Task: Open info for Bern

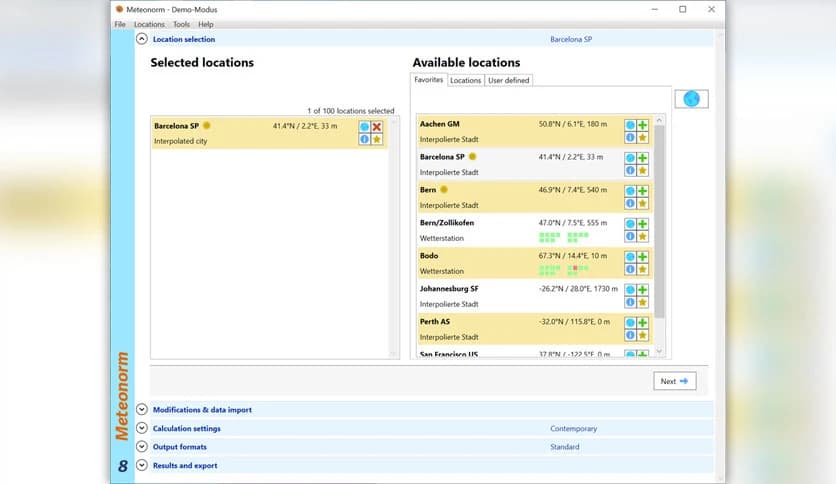Action: (630, 204)
